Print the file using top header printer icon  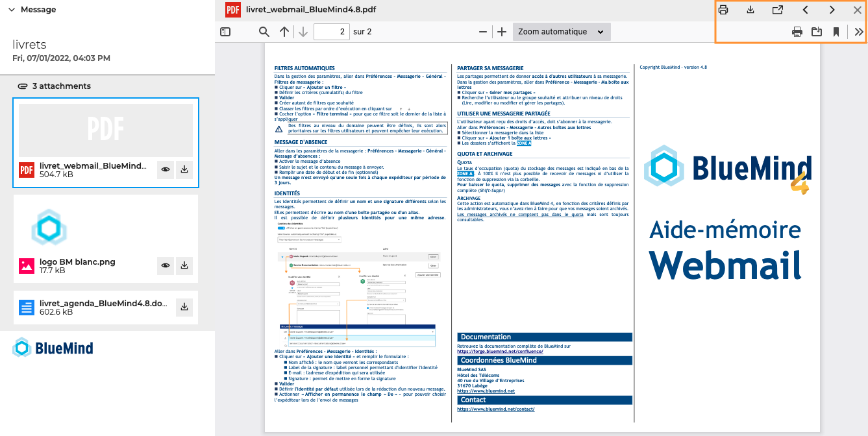click(723, 10)
